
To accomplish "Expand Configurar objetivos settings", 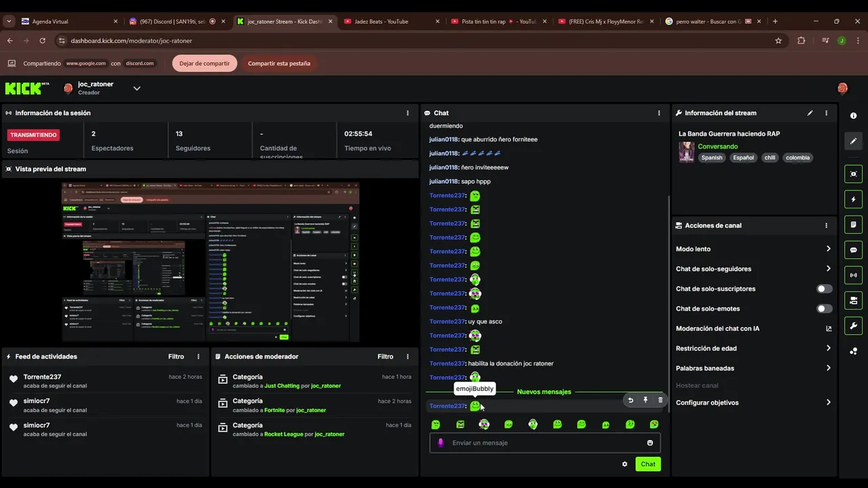I will 828,403.
